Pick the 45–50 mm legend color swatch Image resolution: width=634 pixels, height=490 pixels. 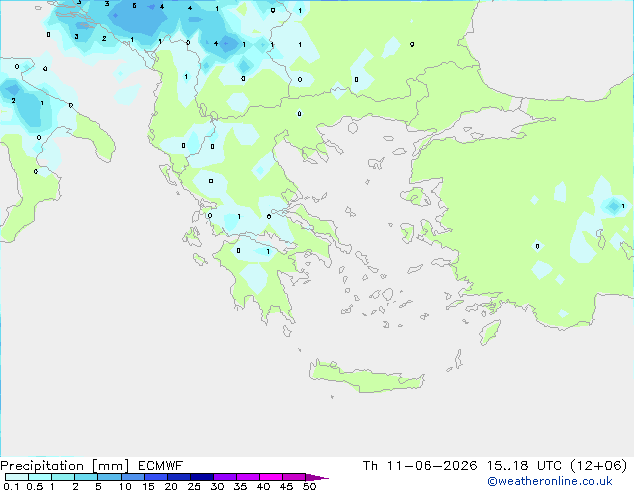coord(294,477)
